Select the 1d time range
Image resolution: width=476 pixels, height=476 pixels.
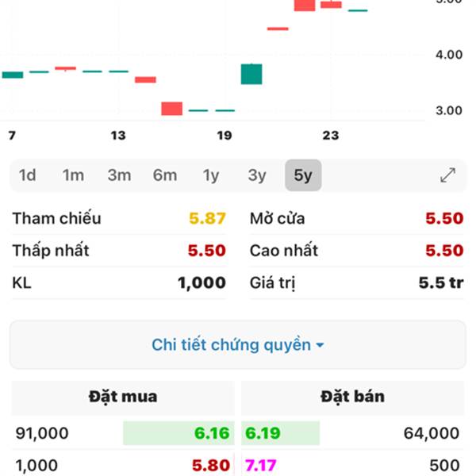pyautogui.click(x=28, y=175)
